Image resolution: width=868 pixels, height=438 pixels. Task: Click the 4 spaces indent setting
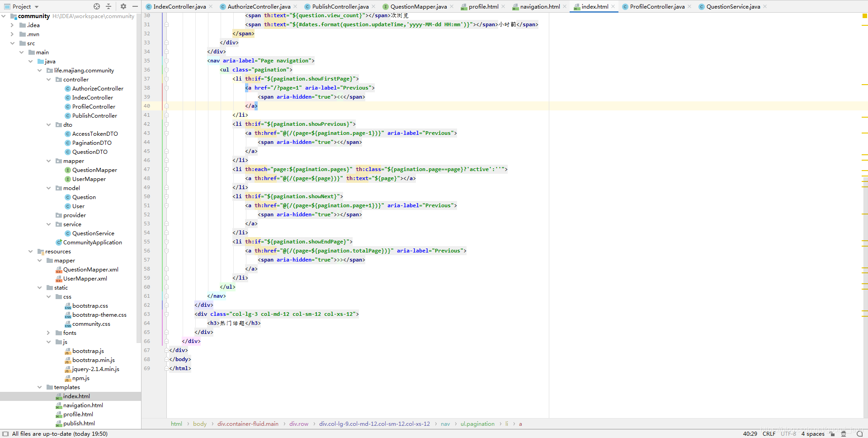pyautogui.click(x=813, y=433)
